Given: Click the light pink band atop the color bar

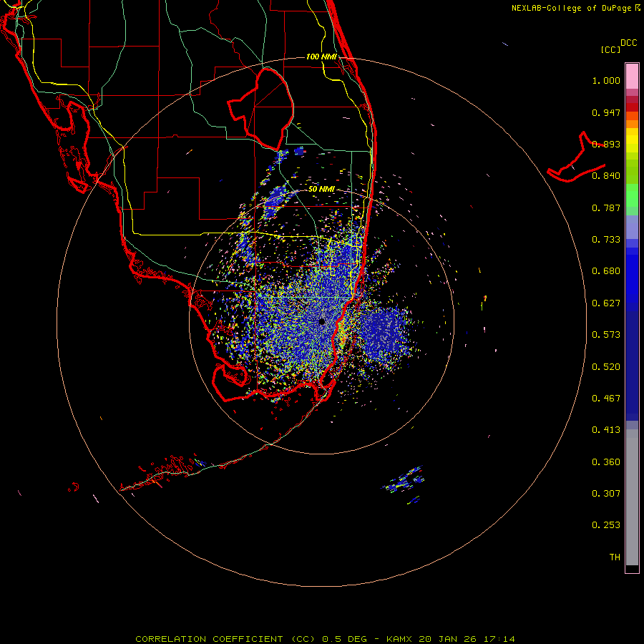Looking at the screenshot, I should coord(632,77).
